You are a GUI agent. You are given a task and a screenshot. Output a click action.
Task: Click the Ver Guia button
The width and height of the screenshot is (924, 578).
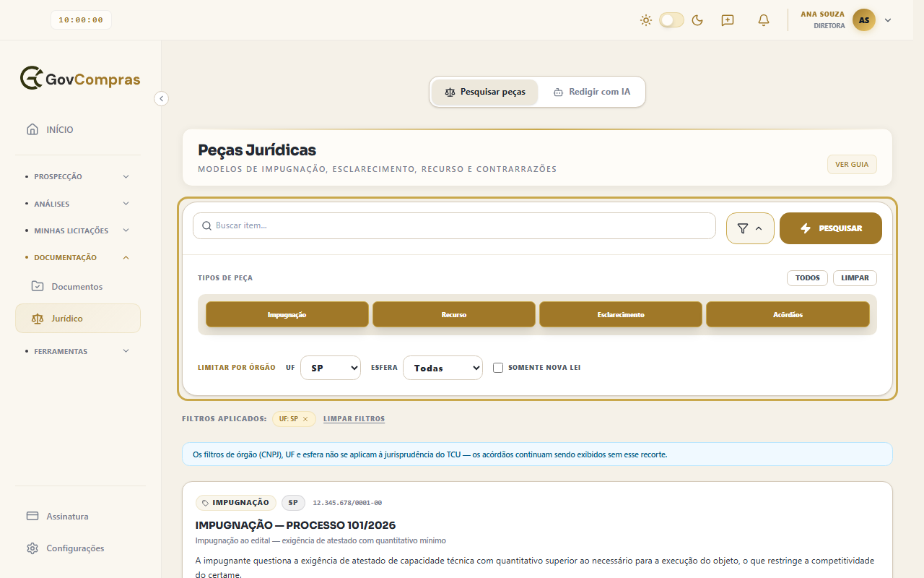852,165
